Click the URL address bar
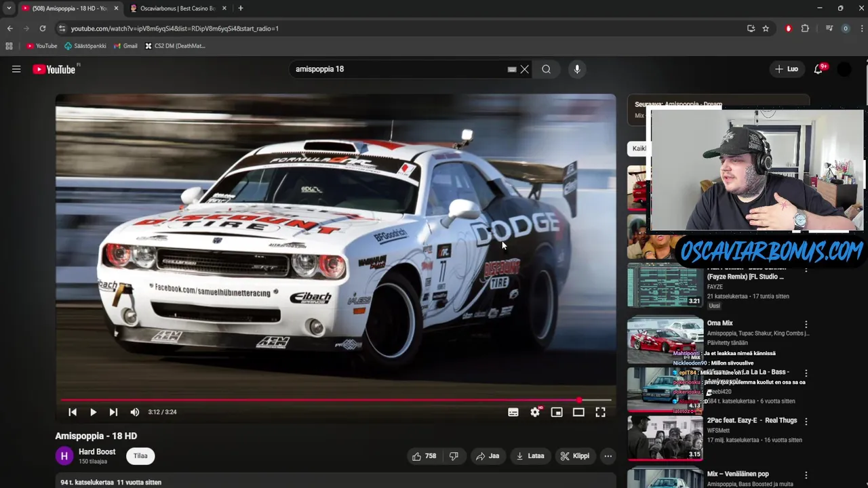 tap(400, 28)
